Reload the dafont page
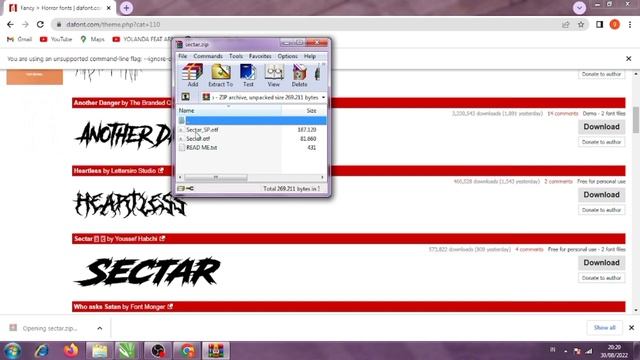This screenshot has width=640, height=360. [x=40, y=24]
